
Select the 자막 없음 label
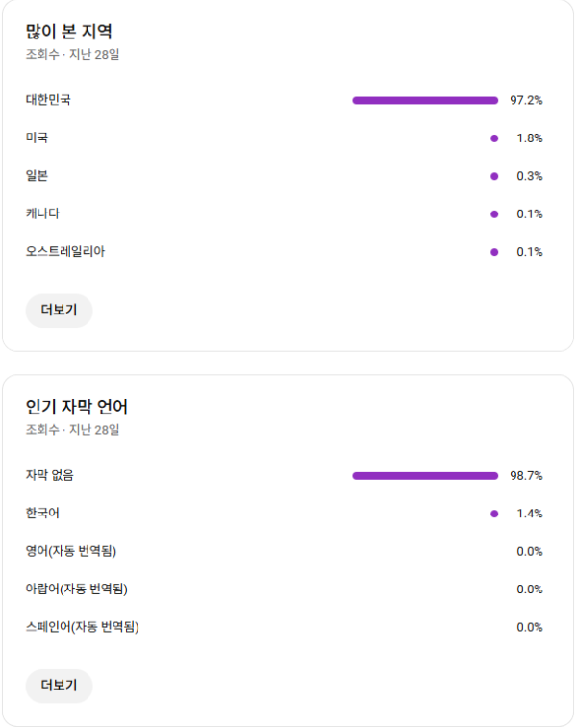50,475
